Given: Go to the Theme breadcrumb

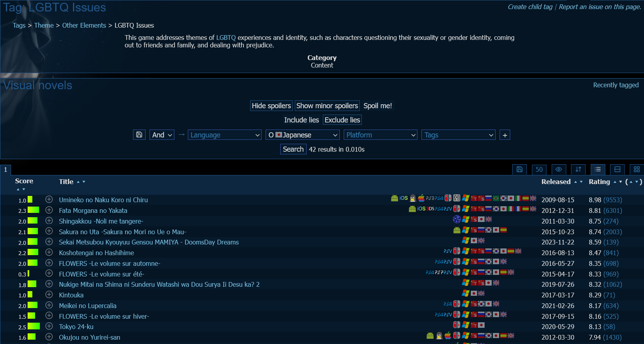Looking at the screenshot, I should click(44, 25).
